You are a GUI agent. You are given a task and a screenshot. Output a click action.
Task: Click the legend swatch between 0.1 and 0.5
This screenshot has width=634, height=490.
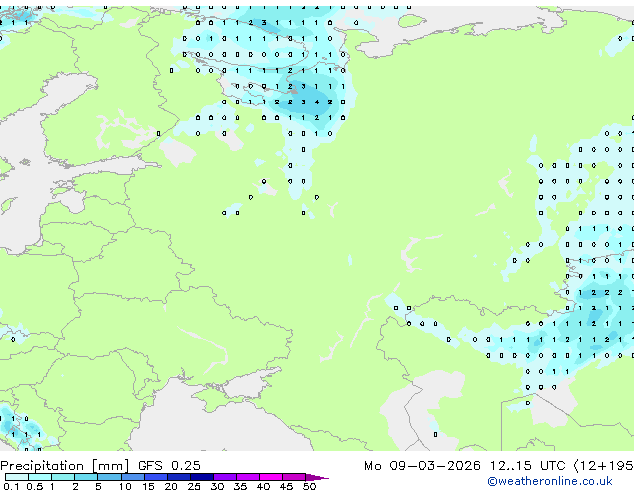click(x=17, y=477)
